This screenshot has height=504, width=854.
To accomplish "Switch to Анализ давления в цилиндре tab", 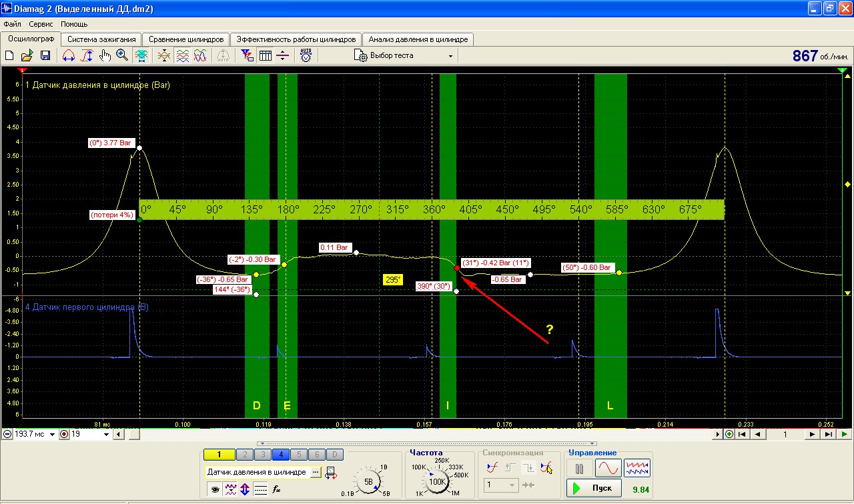I will (418, 39).
